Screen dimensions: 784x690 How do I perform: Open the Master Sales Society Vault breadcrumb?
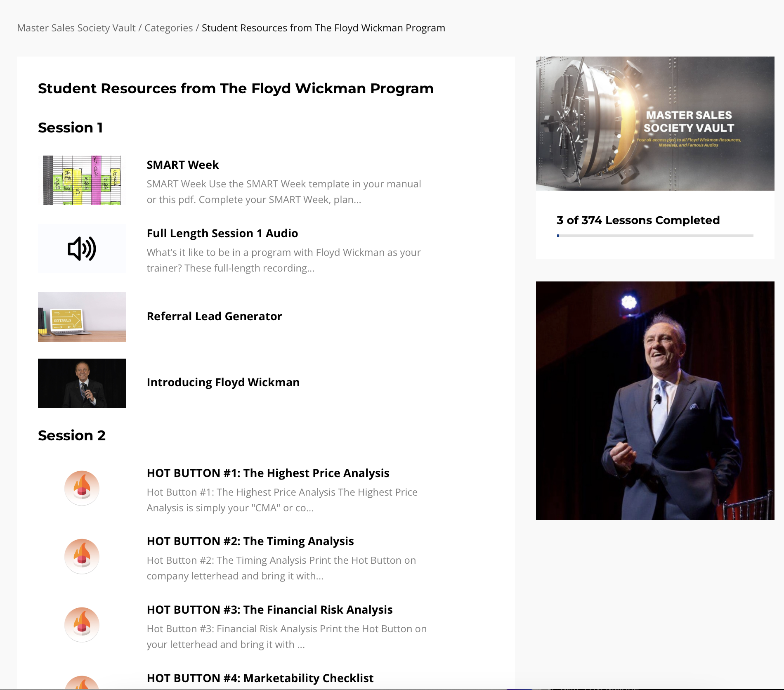(x=76, y=28)
